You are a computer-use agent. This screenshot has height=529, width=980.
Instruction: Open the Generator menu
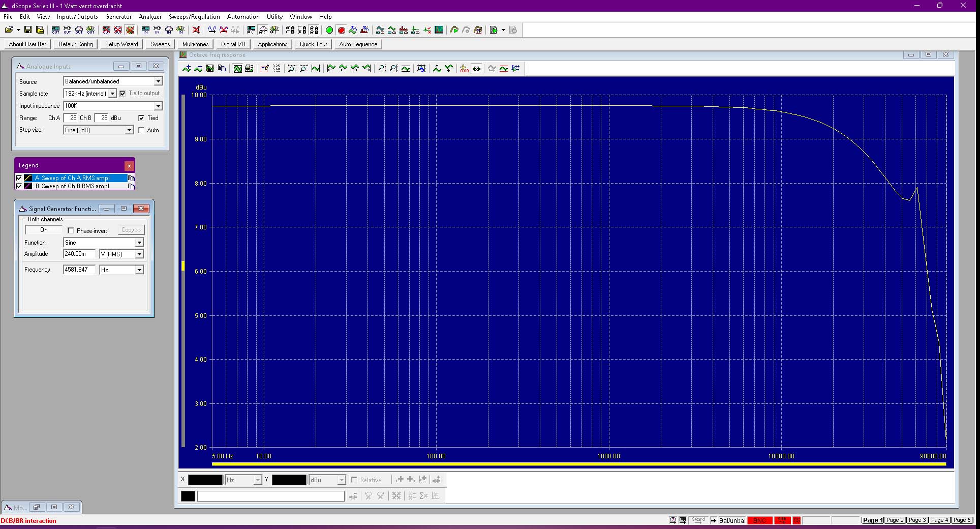coord(118,17)
